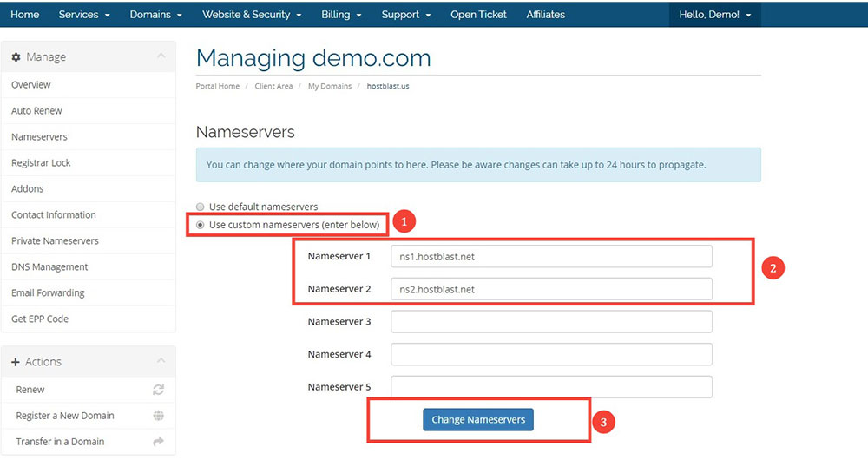Expand the Hello, Demo! account menu
The height and width of the screenshot is (473, 868).
point(714,15)
